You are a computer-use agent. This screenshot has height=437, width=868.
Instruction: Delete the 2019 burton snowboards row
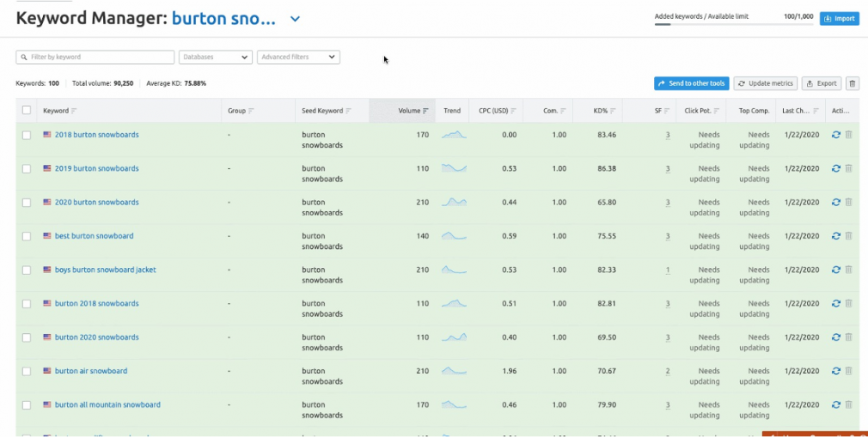[848, 168]
